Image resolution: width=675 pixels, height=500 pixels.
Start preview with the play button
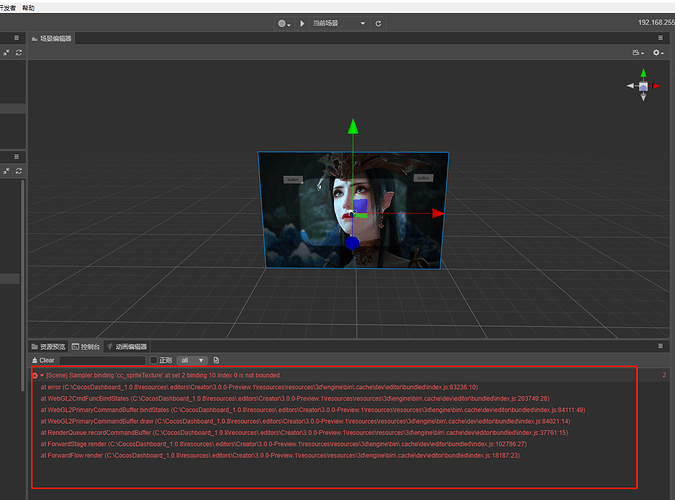coord(302,23)
